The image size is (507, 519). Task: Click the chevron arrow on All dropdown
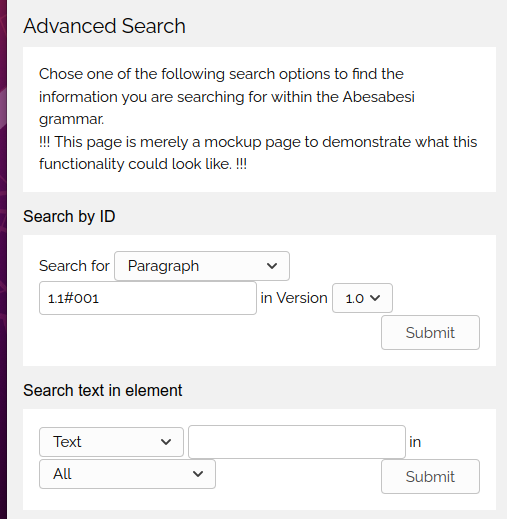click(x=198, y=474)
